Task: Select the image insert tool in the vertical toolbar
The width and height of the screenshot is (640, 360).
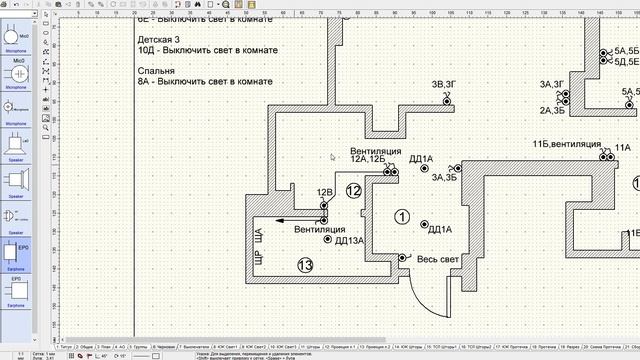Action: click(x=46, y=118)
